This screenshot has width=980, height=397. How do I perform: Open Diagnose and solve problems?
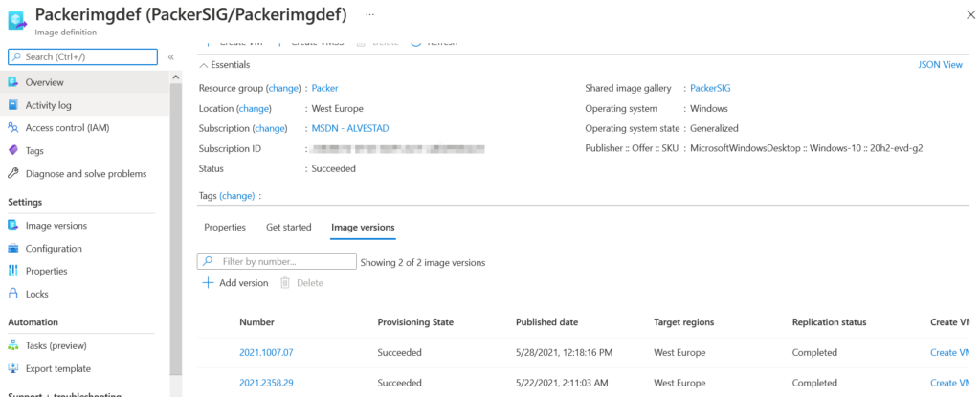85,174
